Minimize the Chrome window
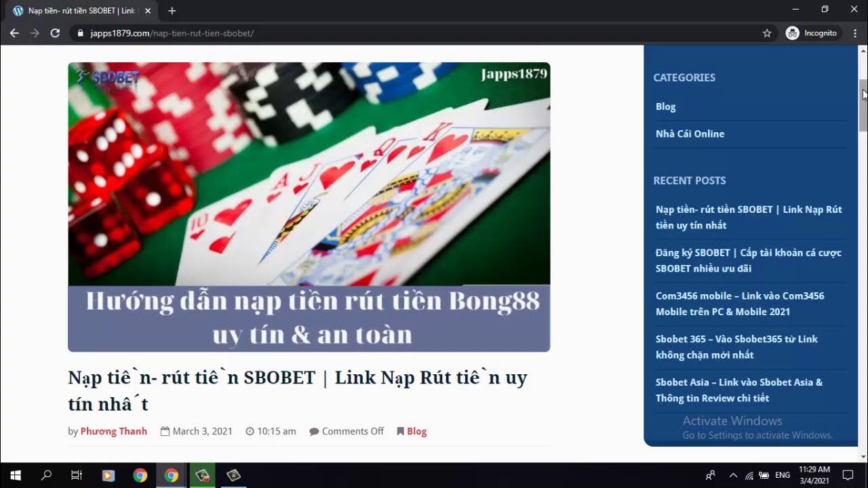 795,9
